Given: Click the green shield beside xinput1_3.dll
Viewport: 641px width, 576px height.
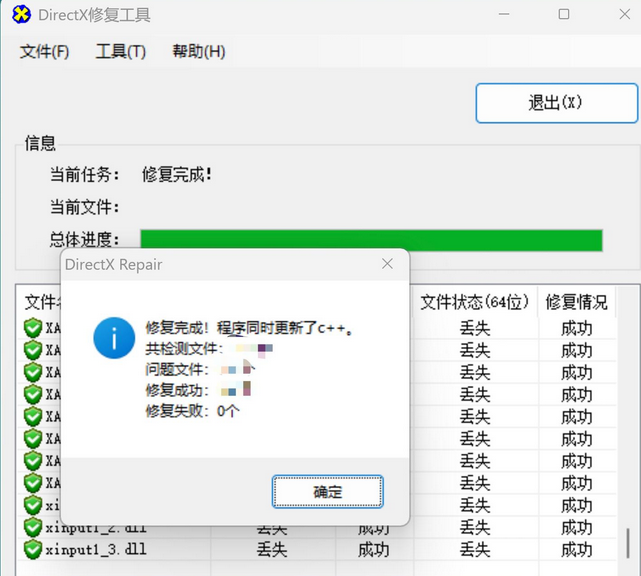Looking at the screenshot, I should 33,549.
